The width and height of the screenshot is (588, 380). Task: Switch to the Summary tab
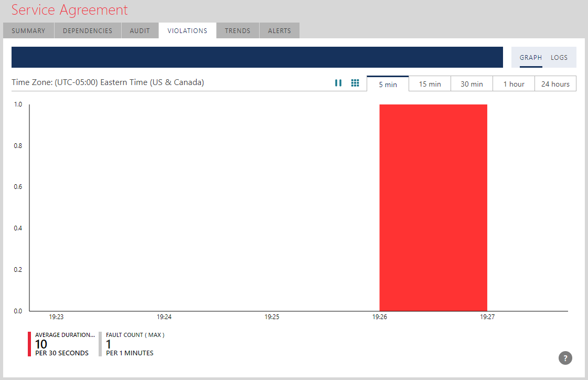point(28,31)
